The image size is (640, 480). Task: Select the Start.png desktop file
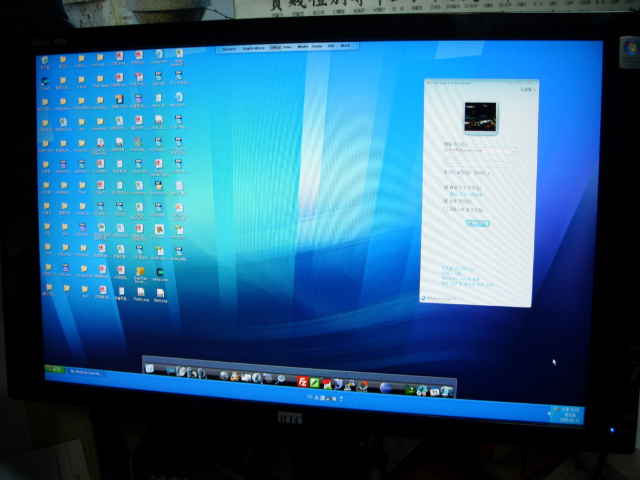point(160,296)
